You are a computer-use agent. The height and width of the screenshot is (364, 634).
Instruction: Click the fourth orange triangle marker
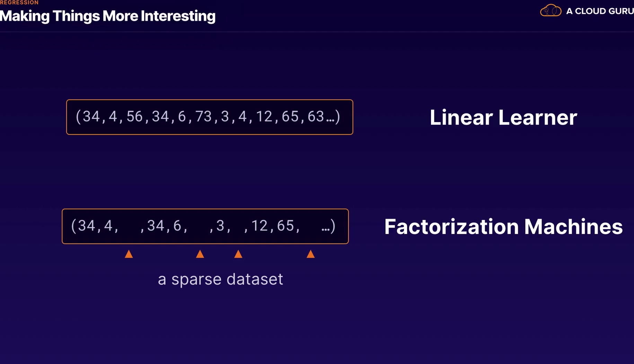click(x=311, y=254)
